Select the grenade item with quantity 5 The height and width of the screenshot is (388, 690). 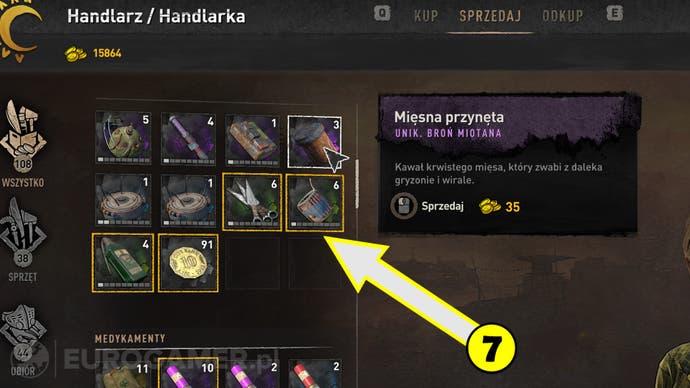point(123,138)
